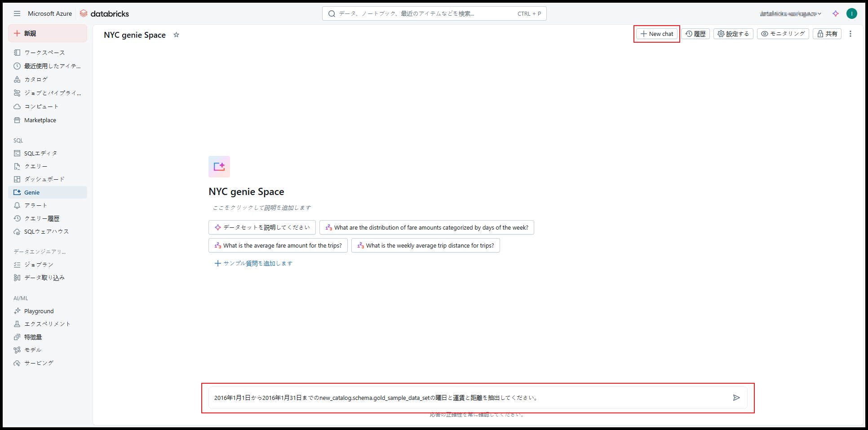Viewport: 868px width, 430px height.
Task: Open 設定する settings
Action: (x=733, y=34)
